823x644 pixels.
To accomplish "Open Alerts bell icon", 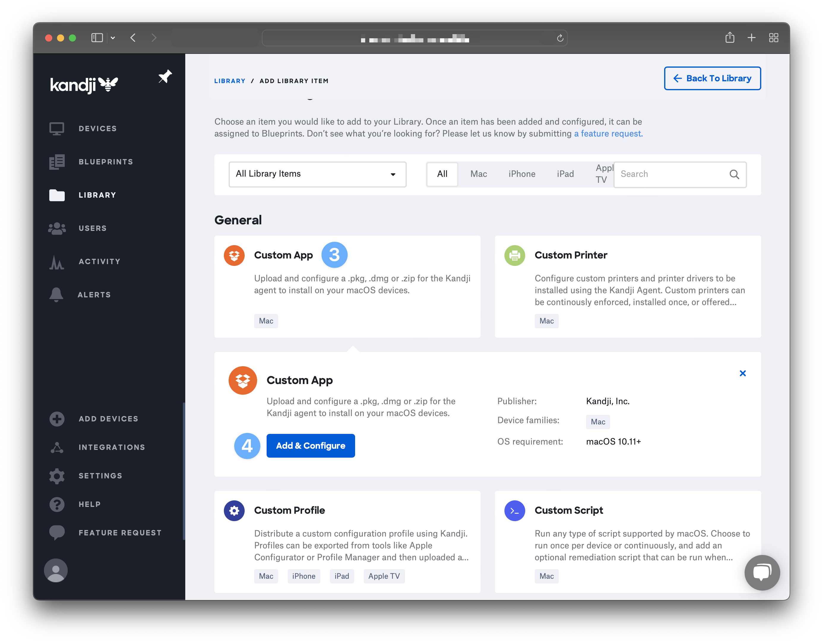I will tap(56, 294).
